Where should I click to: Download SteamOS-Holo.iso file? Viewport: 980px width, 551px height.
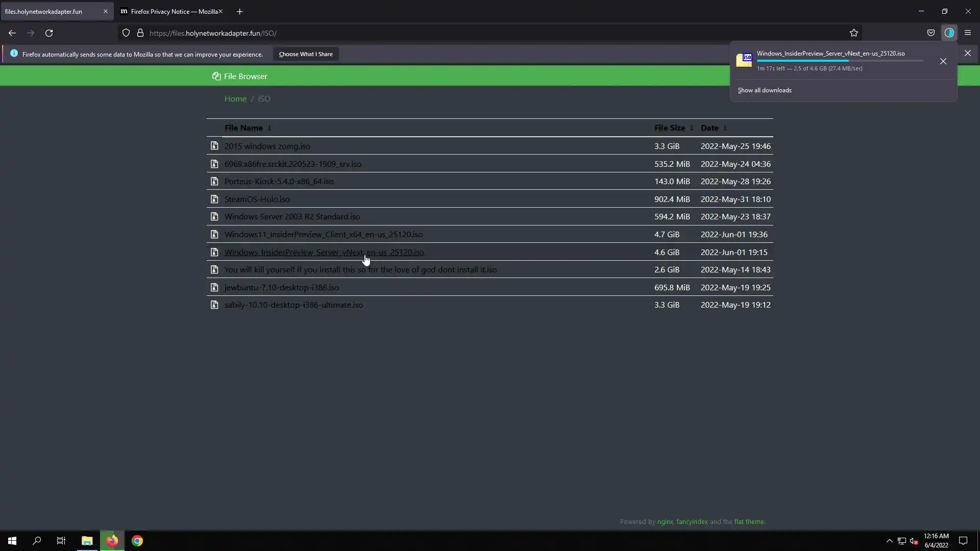pos(257,199)
